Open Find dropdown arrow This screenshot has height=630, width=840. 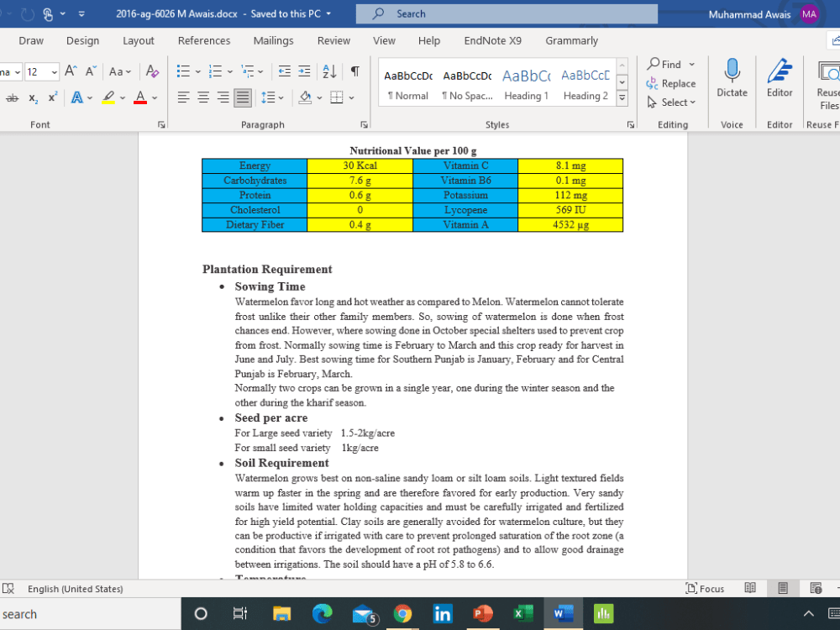point(691,65)
